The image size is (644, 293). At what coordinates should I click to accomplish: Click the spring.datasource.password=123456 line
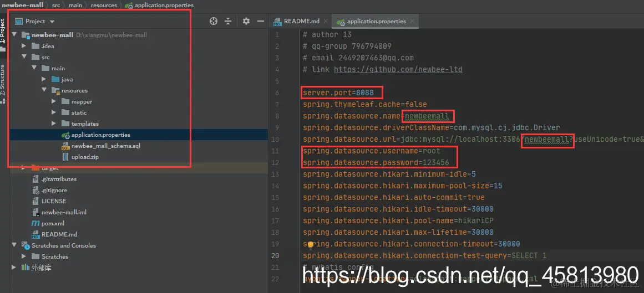coord(376,162)
